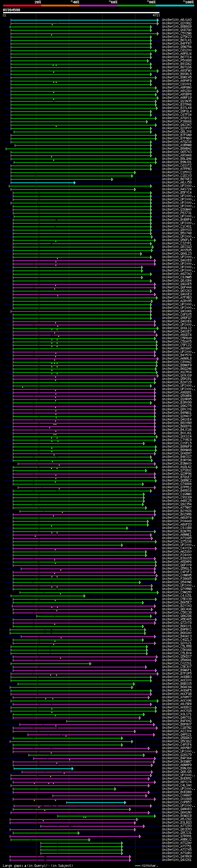Open the UniRef100_Q20902 hit label
This screenshot has width=197, height=868.
177,23
